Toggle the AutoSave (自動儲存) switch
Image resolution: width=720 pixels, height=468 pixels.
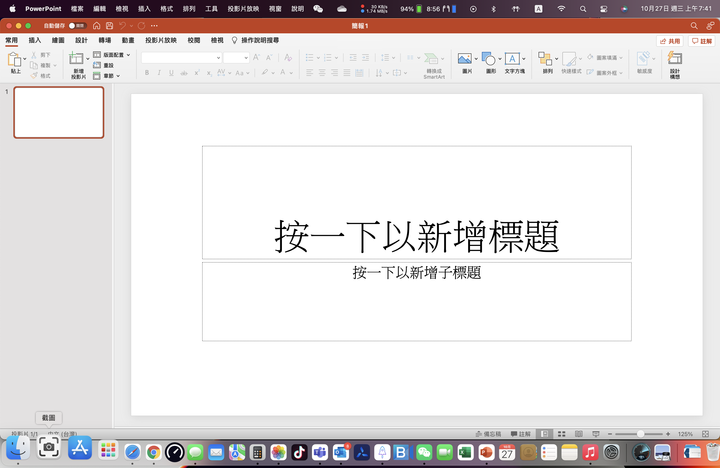click(77, 26)
